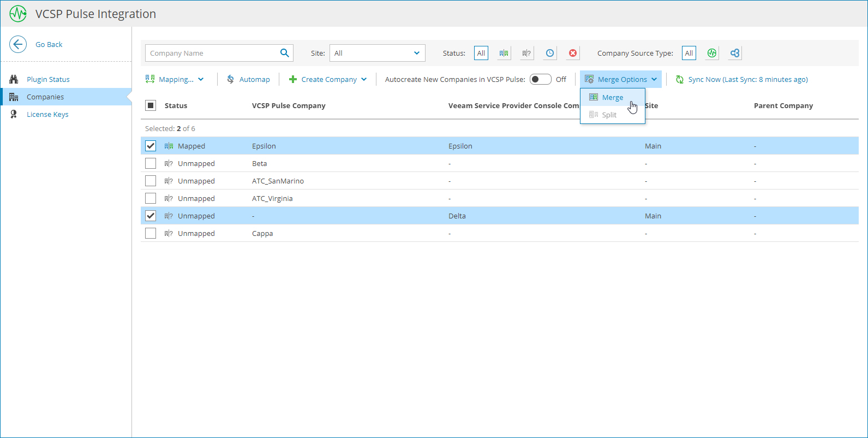Open the Site dropdown

point(377,53)
